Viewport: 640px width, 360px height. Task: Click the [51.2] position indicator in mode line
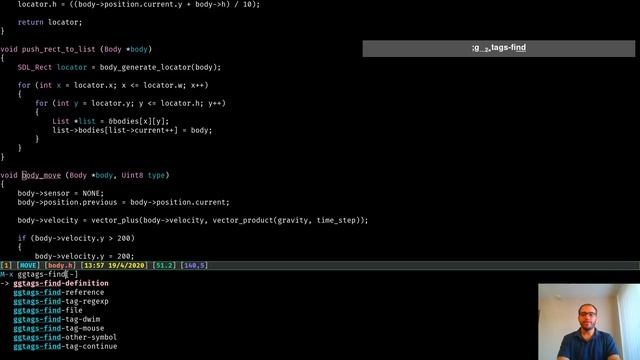[164, 265]
